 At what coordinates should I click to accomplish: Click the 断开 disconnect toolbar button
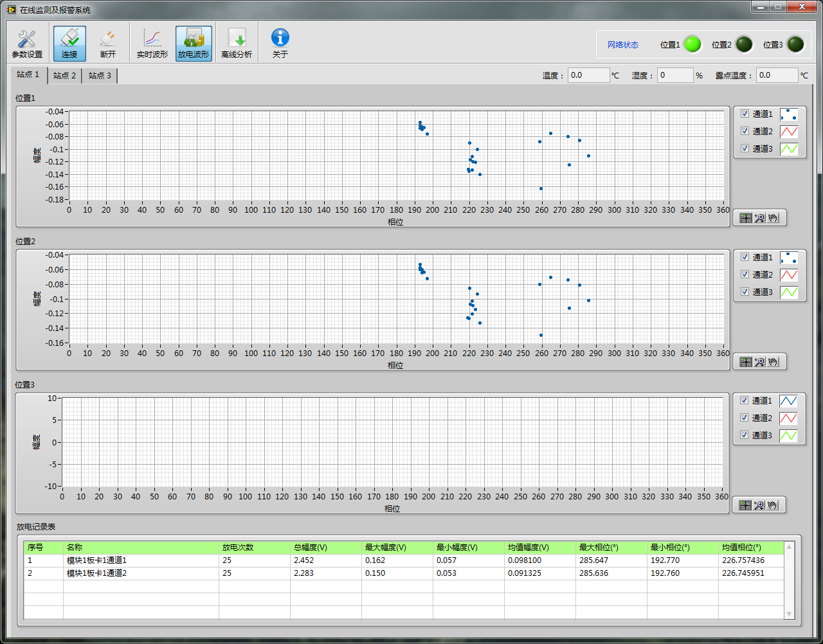(108, 44)
